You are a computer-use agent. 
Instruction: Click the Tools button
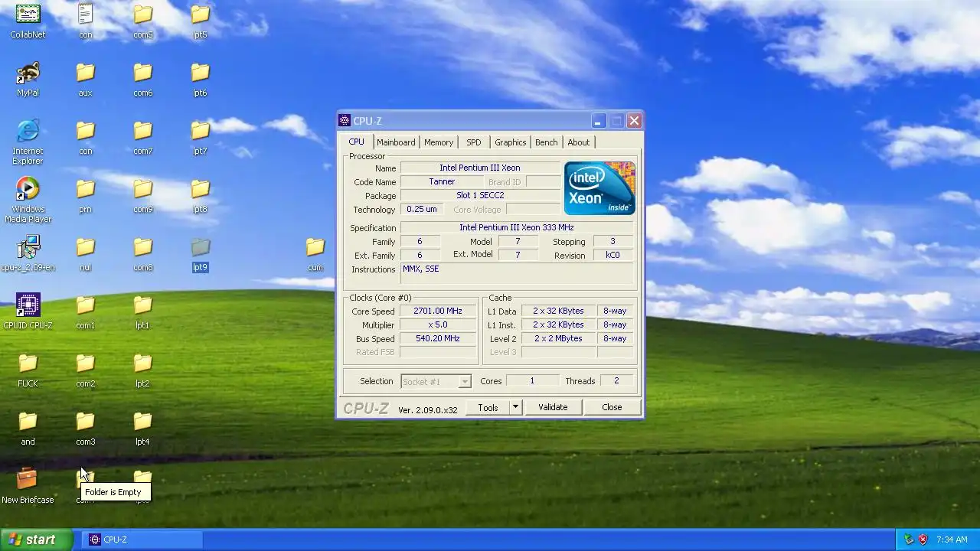point(488,407)
